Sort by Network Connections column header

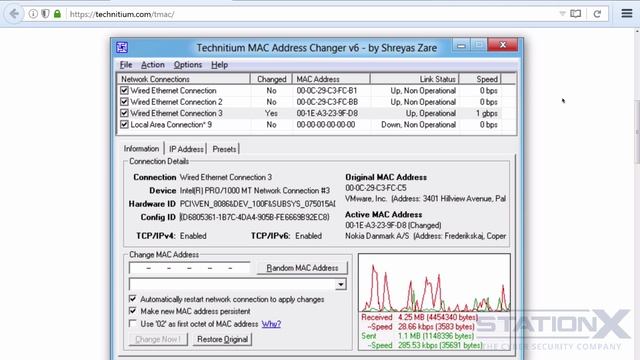click(x=184, y=79)
